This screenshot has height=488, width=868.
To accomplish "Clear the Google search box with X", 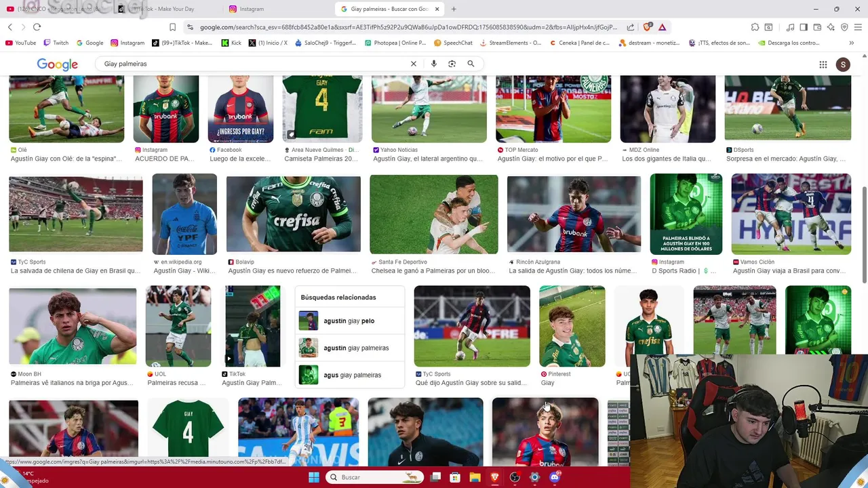I will [x=414, y=64].
